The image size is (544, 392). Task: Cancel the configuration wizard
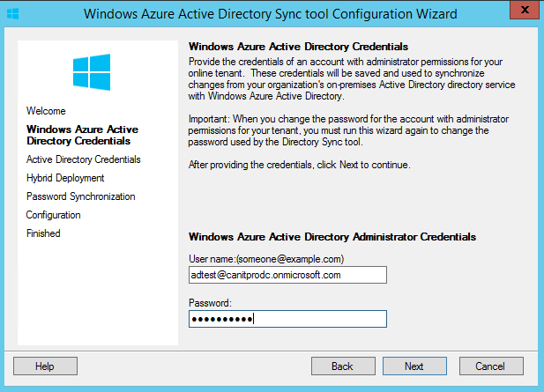(x=491, y=366)
